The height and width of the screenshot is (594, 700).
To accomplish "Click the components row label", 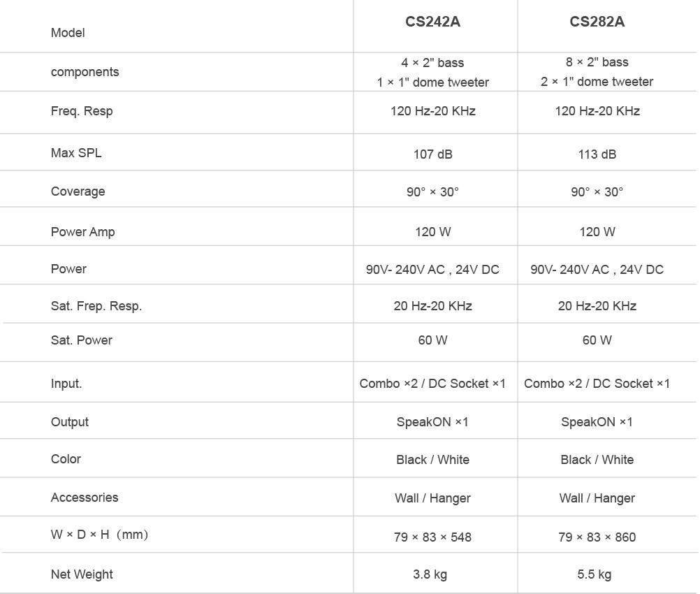I will 85,72.
